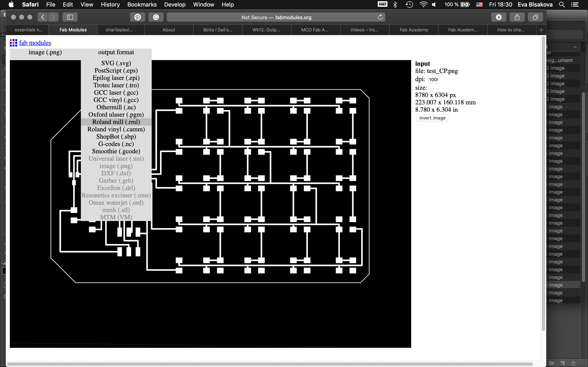Screen dimensions: 588x367
Task: Click the Grammarly extension icon
Action: [156, 17]
